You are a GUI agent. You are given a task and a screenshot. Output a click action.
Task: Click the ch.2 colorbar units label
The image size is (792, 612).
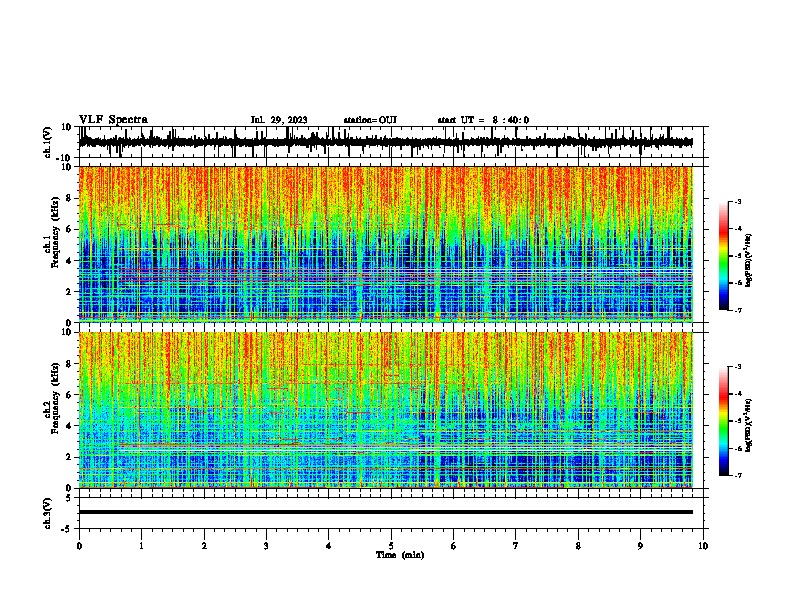(x=749, y=425)
